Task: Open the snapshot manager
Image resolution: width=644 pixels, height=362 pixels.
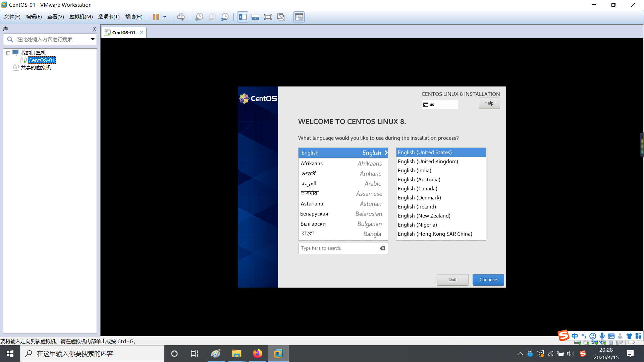Action: point(225,17)
